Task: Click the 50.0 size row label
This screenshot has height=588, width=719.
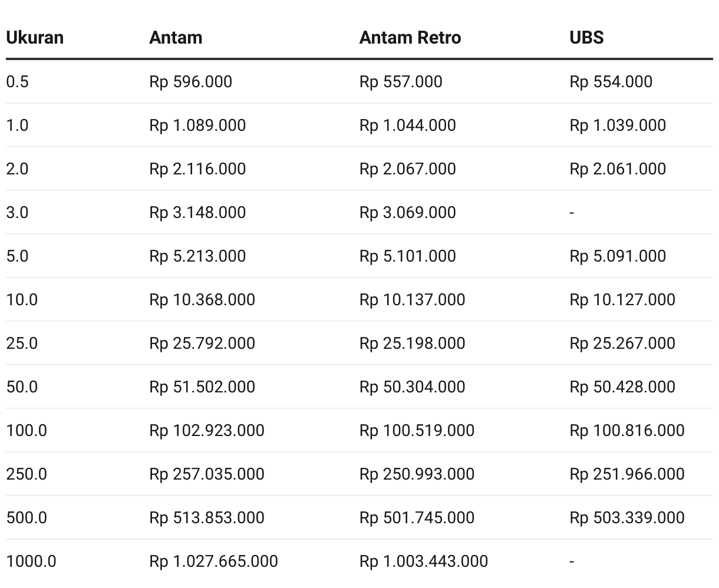Action: [22, 387]
